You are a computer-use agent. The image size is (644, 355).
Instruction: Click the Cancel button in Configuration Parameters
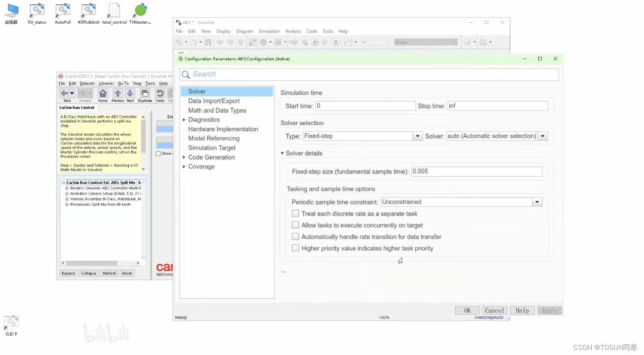point(494,311)
